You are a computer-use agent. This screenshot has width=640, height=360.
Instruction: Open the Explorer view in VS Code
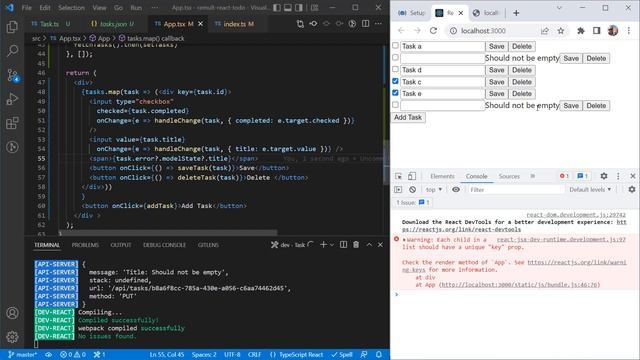pos(12,27)
